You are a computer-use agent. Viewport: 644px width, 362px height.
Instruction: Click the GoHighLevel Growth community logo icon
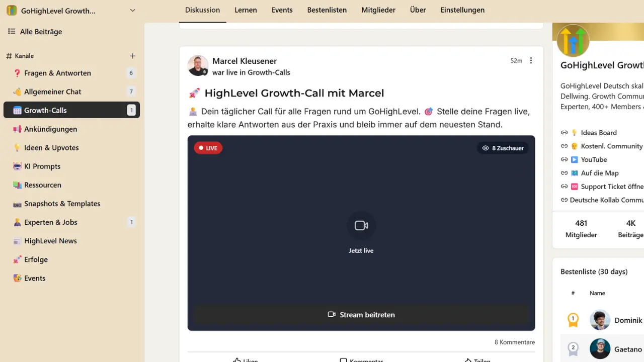click(11, 11)
